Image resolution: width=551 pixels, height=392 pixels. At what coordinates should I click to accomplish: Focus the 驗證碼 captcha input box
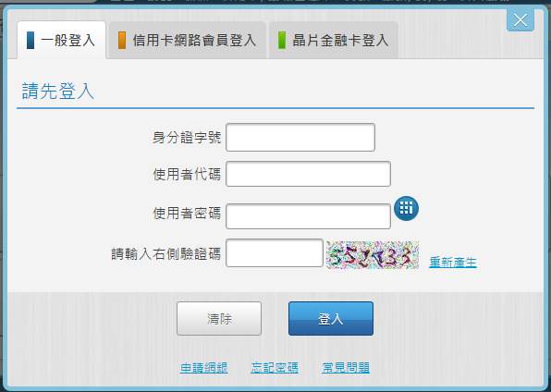coord(275,253)
